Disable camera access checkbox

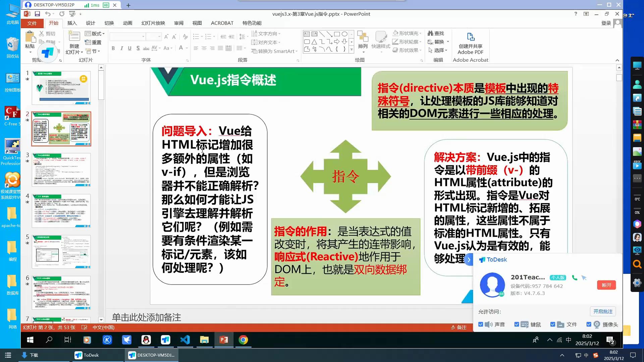tap(589, 324)
